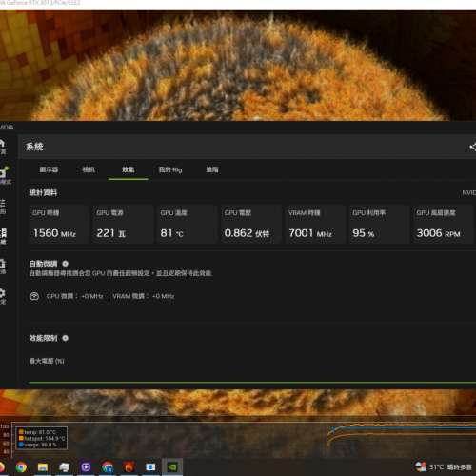
Task: Click the gauge icon beside GPU 微調 text
Action: click(34, 296)
